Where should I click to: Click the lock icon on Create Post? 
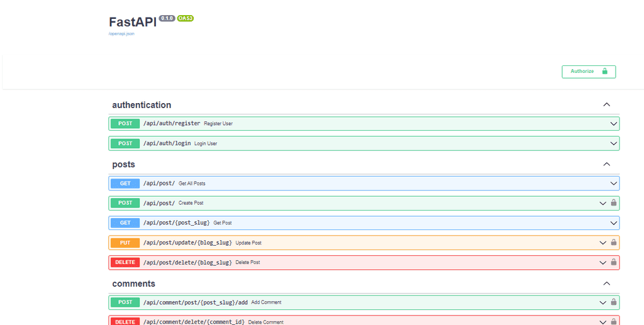point(614,202)
